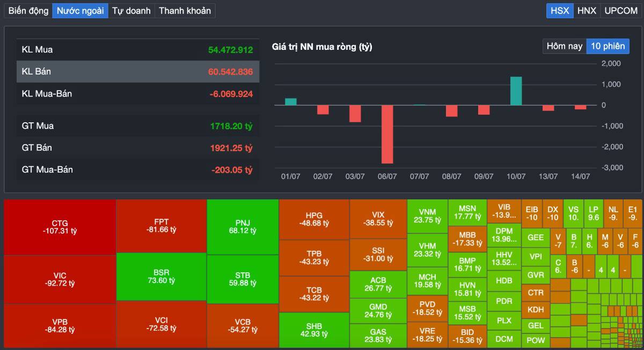Viewport: 644px width, 350px height.
Task: Select the GT Mua row
Action: (138, 126)
